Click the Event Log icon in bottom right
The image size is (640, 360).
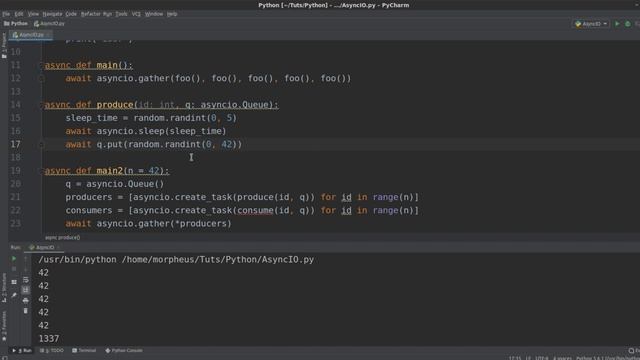634,351
